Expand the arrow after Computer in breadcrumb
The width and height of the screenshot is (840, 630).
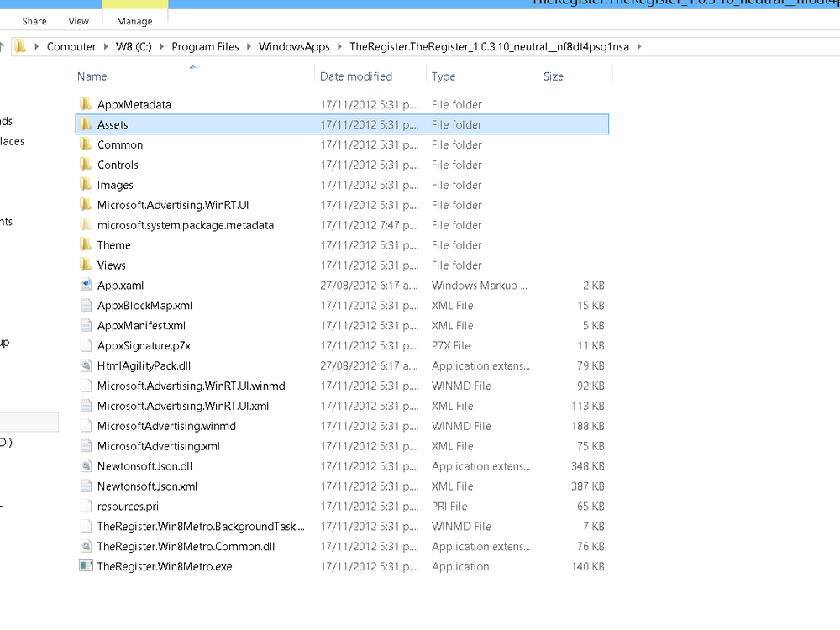[x=106, y=46]
